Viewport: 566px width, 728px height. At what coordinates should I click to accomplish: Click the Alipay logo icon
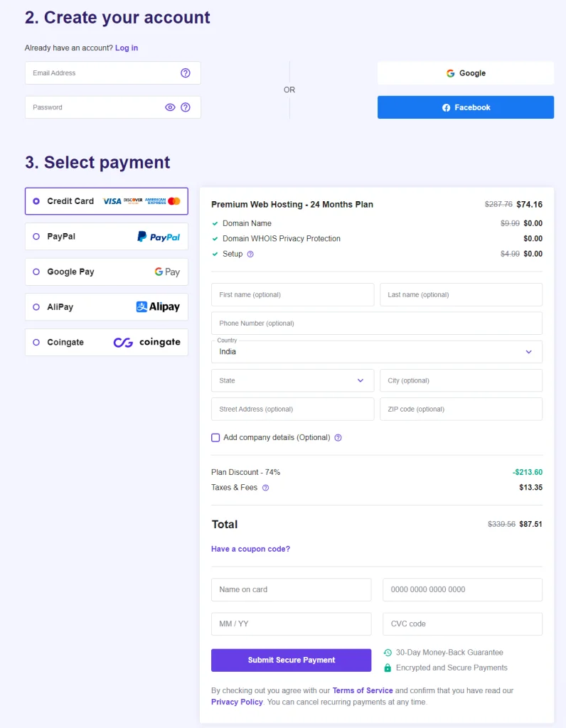(158, 307)
